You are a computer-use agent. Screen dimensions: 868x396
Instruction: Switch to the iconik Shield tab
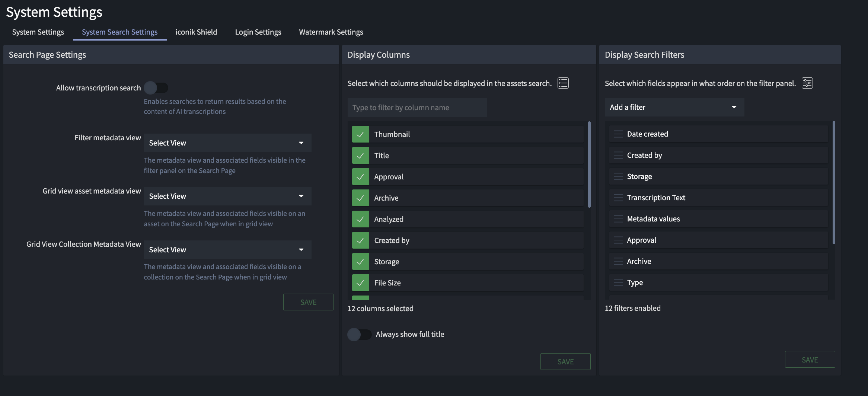coord(196,32)
